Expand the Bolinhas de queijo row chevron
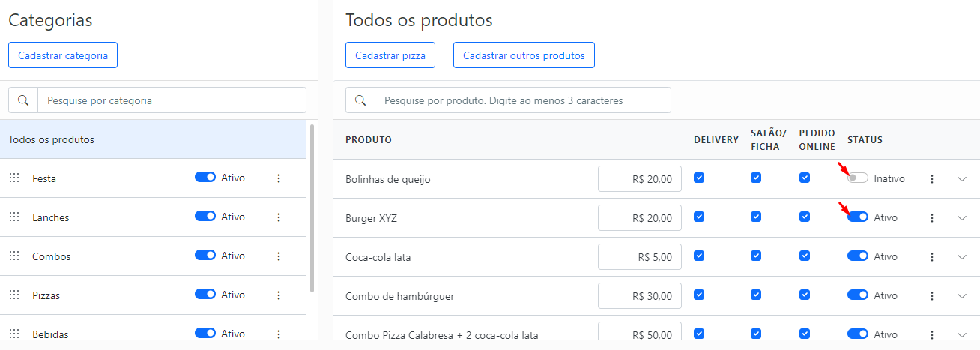 tap(963, 179)
